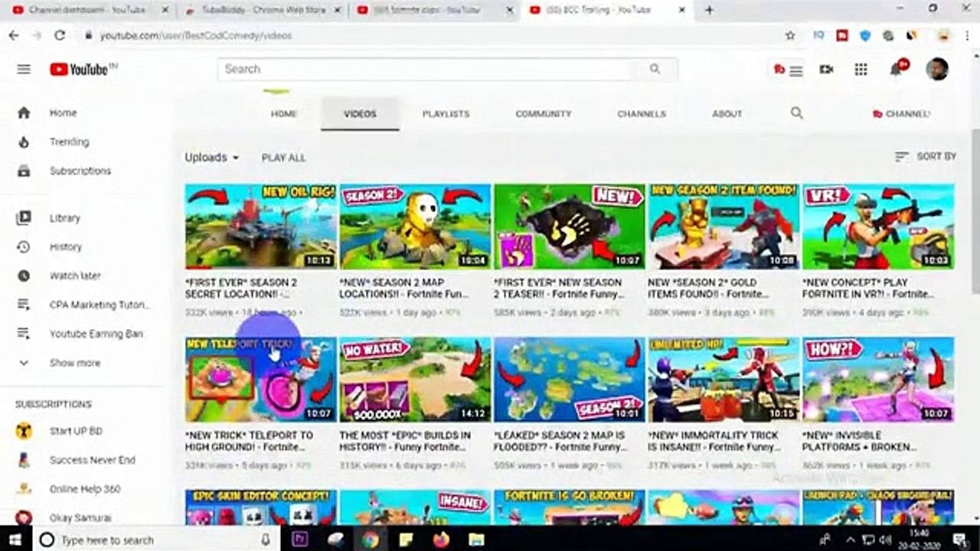Viewport: 980px width, 551px height.
Task: Open the HOW?! video thumbnail
Action: (878, 380)
